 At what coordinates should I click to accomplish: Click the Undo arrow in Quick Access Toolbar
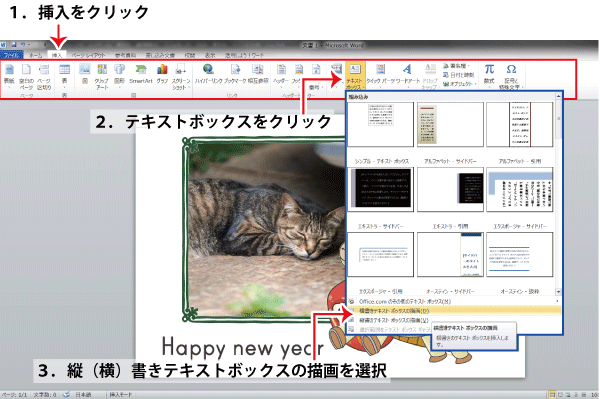click(23, 45)
